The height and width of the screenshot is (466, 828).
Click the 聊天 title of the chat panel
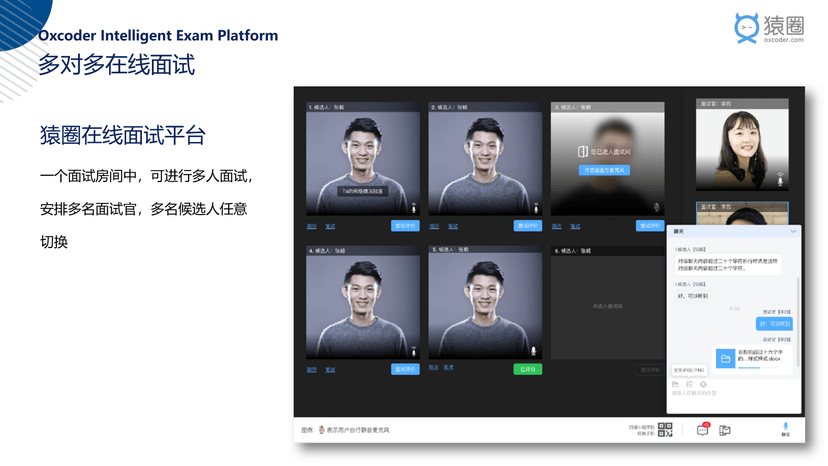tap(678, 231)
